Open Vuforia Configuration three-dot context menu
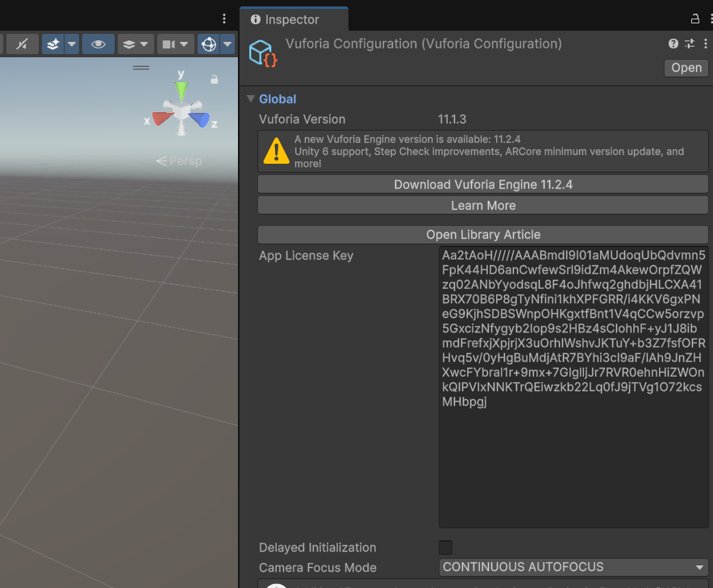 tap(705, 44)
